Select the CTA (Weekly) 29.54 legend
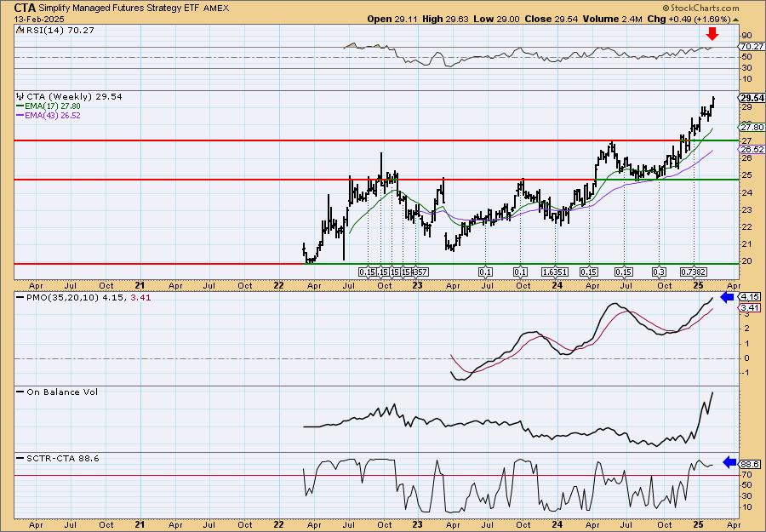766x532 pixels. click(x=74, y=97)
